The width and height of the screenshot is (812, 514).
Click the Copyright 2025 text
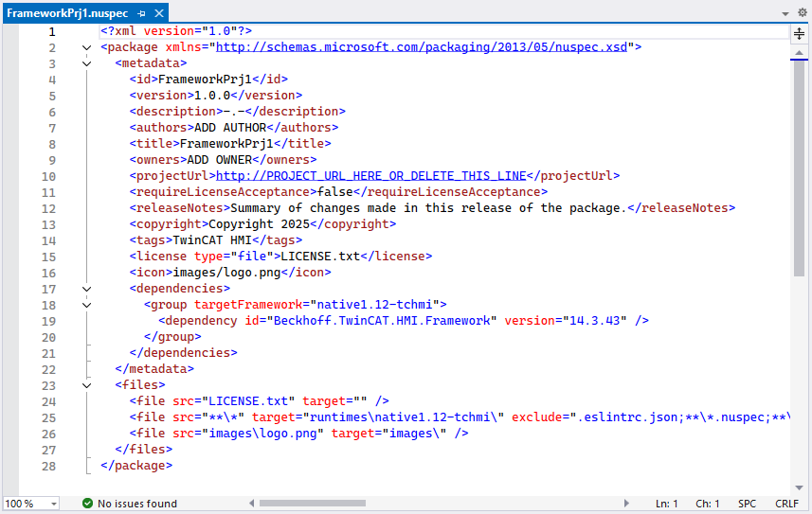[x=259, y=224]
